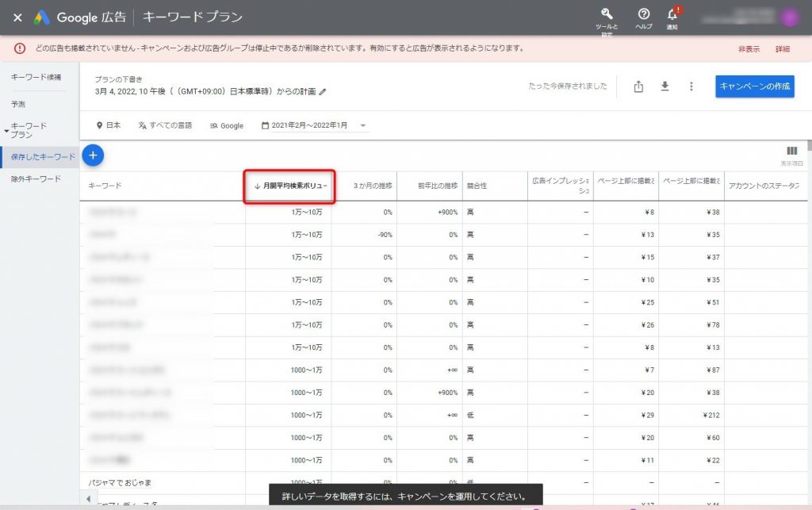Image resolution: width=812 pixels, height=510 pixels.
Task: Change the 日本 location filter
Action: coord(108,125)
